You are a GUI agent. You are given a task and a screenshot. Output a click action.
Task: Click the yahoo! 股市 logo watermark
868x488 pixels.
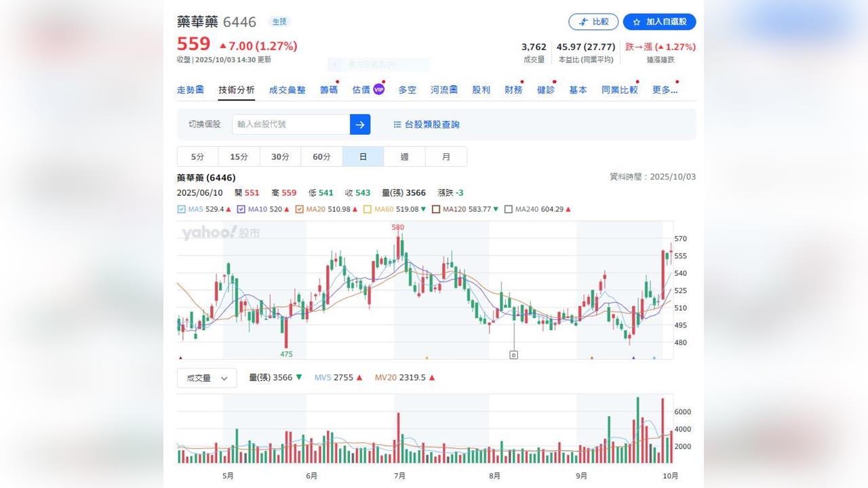click(220, 233)
